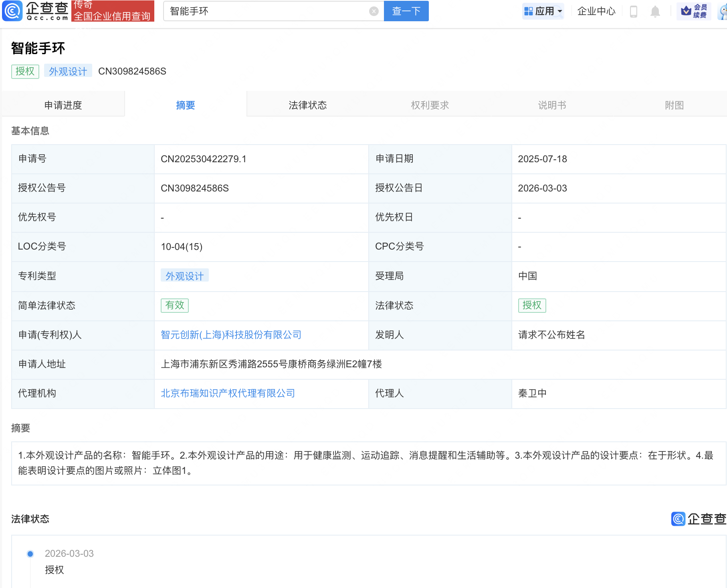727x588 pixels.
Task: Click the mobile phone app icon
Action: click(x=634, y=11)
